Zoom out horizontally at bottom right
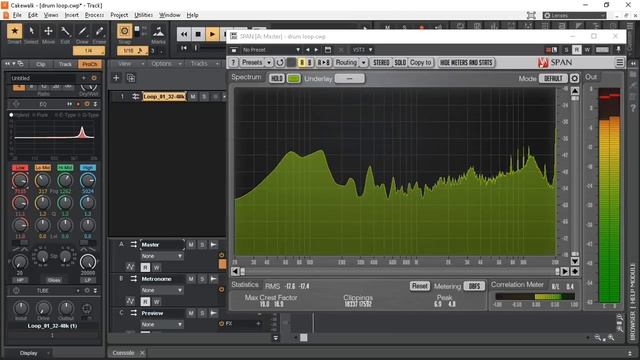640x360 pixels. [x=597, y=337]
